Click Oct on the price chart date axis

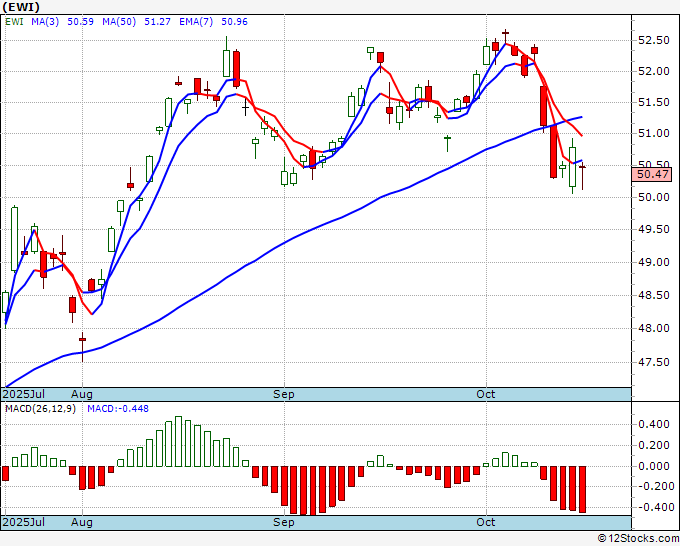(x=486, y=394)
